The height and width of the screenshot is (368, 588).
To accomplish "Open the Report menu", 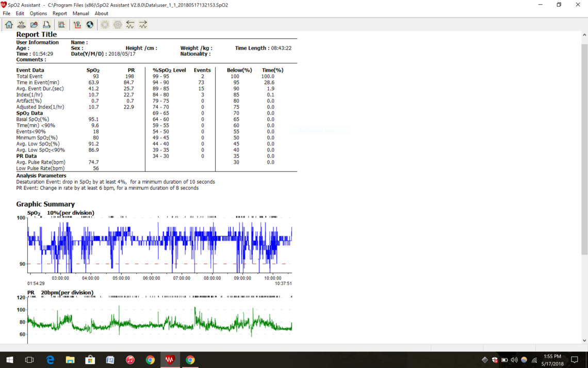I will click(x=59, y=13).
